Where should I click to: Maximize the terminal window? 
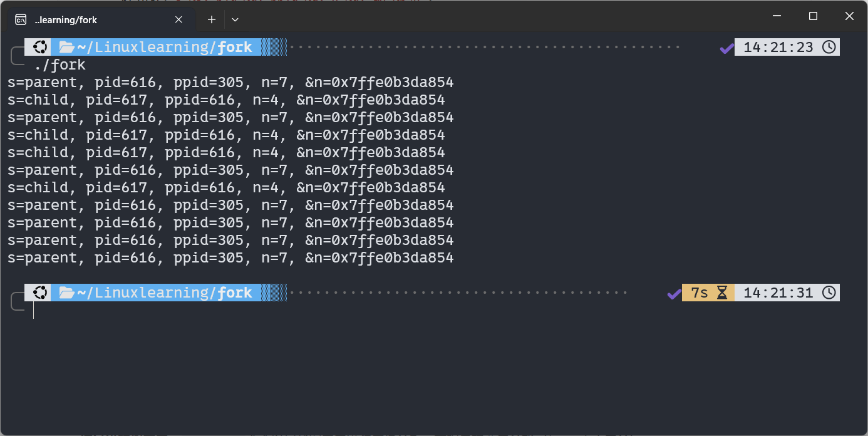click(813, 16)
